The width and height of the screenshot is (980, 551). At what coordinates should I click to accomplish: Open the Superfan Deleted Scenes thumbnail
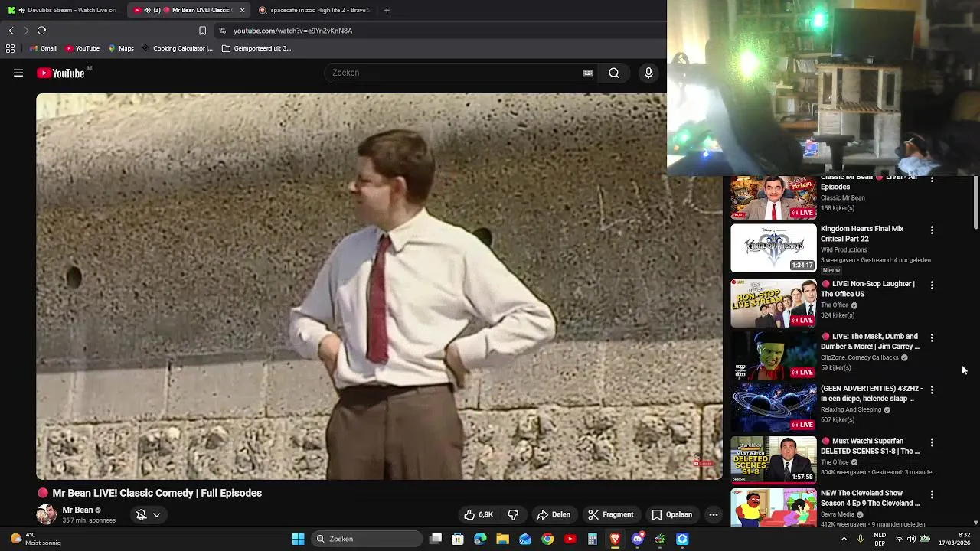pos(773,460)
